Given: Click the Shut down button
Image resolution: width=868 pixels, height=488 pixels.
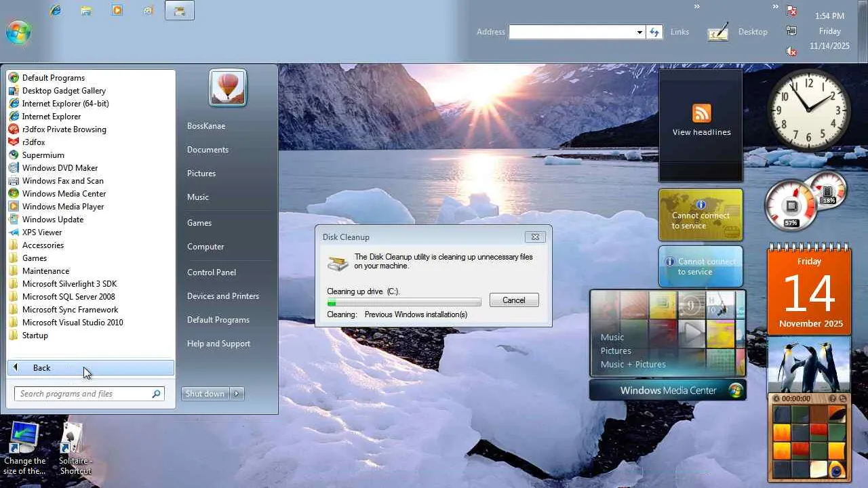Looking at the screenshot, I should tap(205, 394).
